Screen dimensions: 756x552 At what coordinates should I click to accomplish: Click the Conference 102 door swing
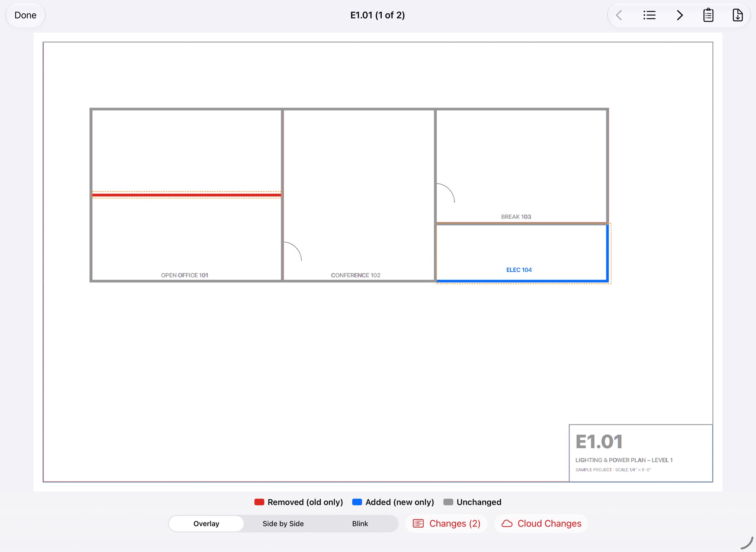point(293,251)
